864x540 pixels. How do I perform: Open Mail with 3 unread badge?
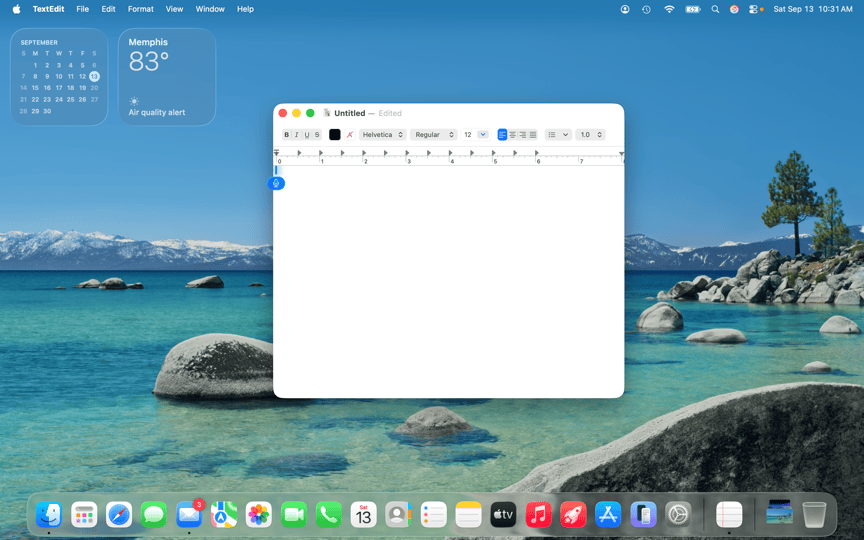[x=189, y=515]
